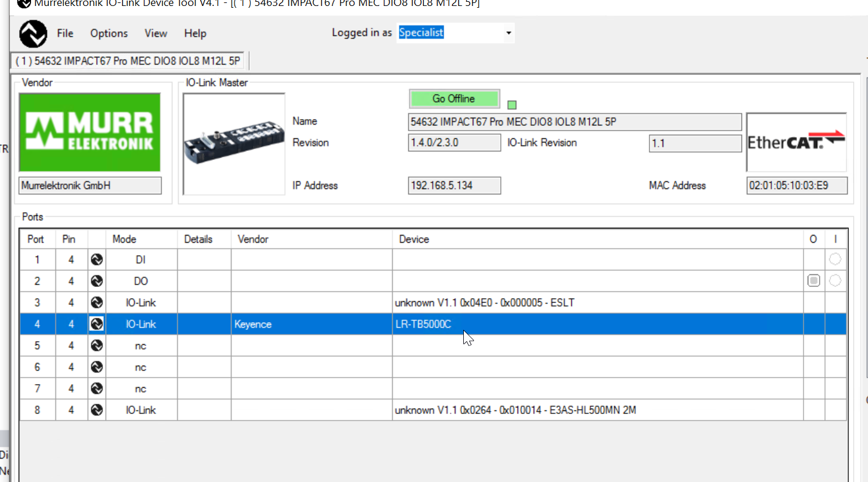Click nc mode cell of port 6
The image size is (868, 482).
coord(141,367)
